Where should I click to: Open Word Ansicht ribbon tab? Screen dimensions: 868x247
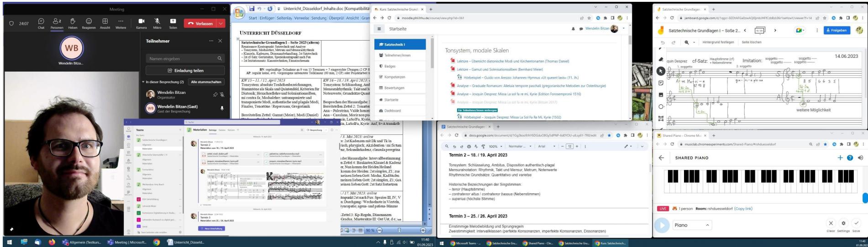[352, 18]
